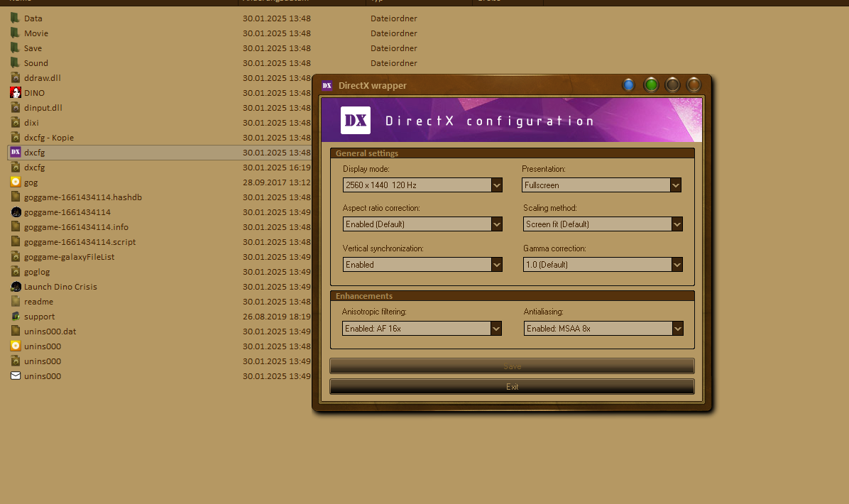The height and width of the screenshot is (504, 849).
Task: Click the DX icon in DirectX wrapper title bar
Action: (x=327, y=85)
